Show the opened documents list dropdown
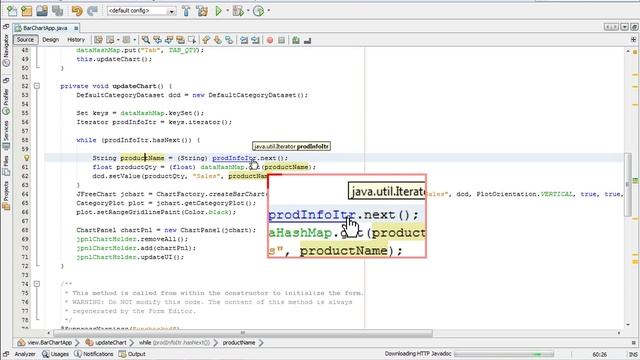 (624, 27)
